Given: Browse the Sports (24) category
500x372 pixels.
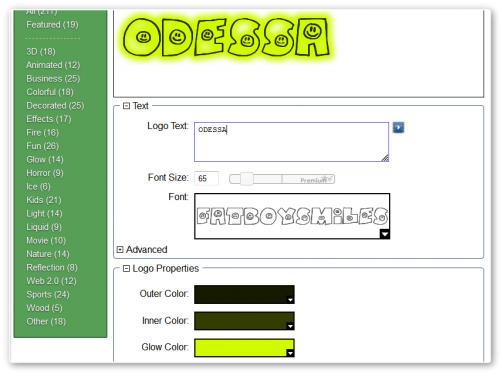Looking at the screenshot, I should tap(48, 295).
